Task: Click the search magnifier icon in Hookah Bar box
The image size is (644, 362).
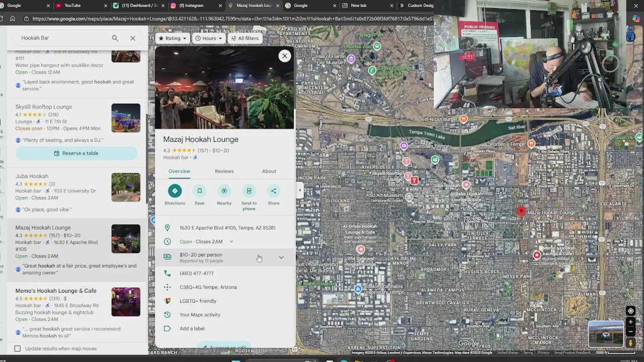Action: click(115, 38)
